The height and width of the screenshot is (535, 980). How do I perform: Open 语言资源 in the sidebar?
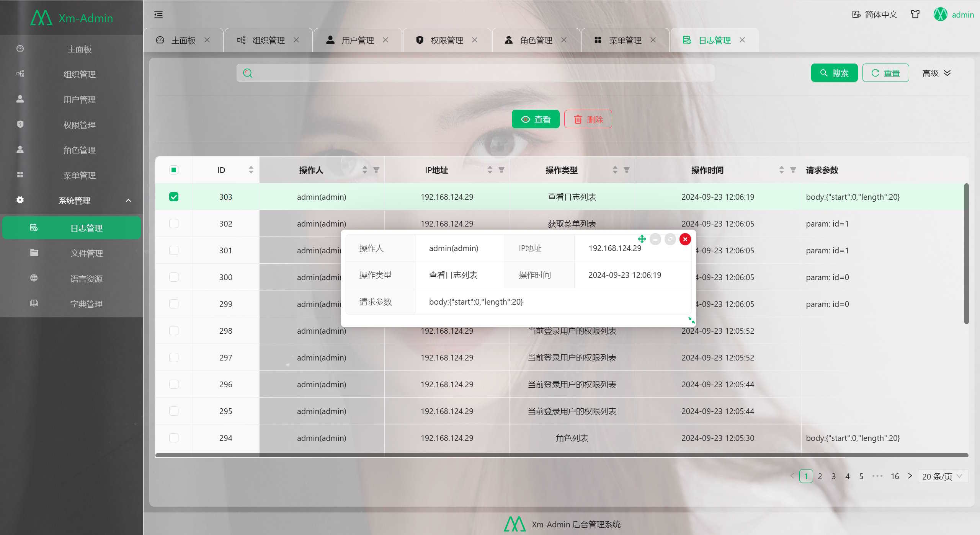point(72,278)
